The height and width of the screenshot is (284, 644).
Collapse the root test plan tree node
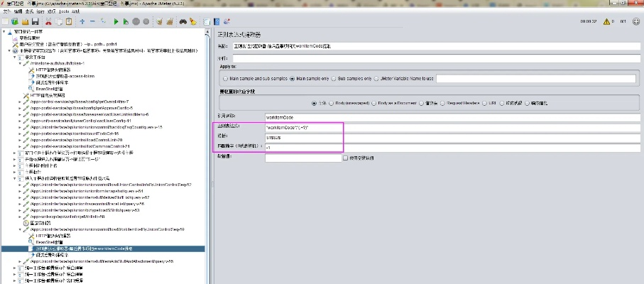coord(4,32)
